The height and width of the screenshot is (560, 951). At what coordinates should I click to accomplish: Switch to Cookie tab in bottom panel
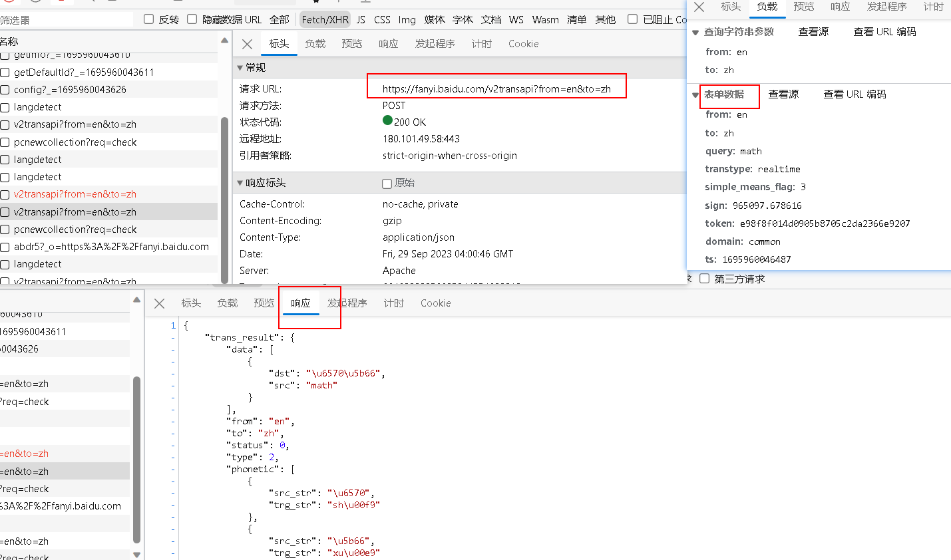click(x=436, y=303)
